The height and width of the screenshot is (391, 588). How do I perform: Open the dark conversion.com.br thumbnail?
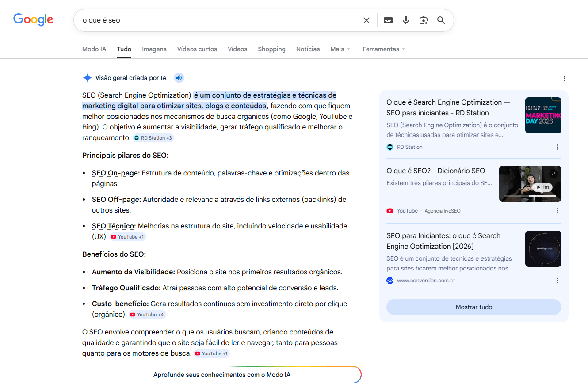coord(543,249)
